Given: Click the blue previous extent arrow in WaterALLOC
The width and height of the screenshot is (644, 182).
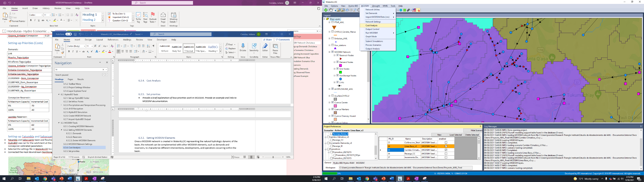Looking at the screenshot, I should 347,10.
